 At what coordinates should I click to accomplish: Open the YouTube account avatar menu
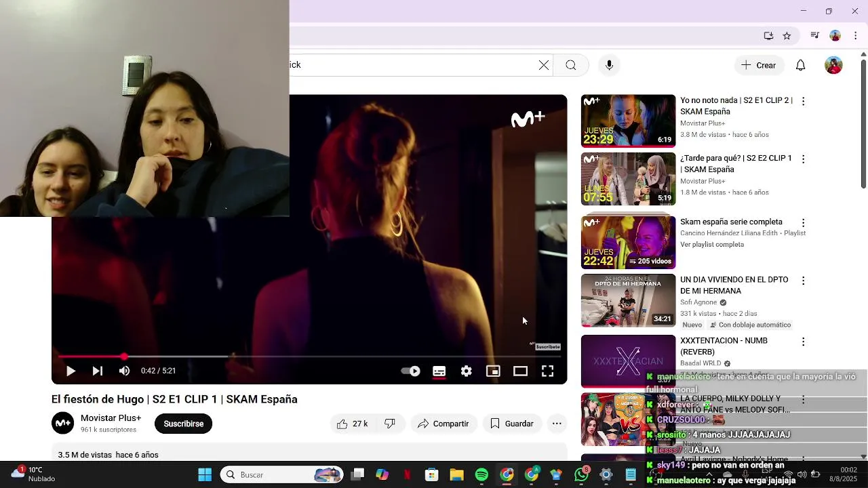(x=833, y=65)
